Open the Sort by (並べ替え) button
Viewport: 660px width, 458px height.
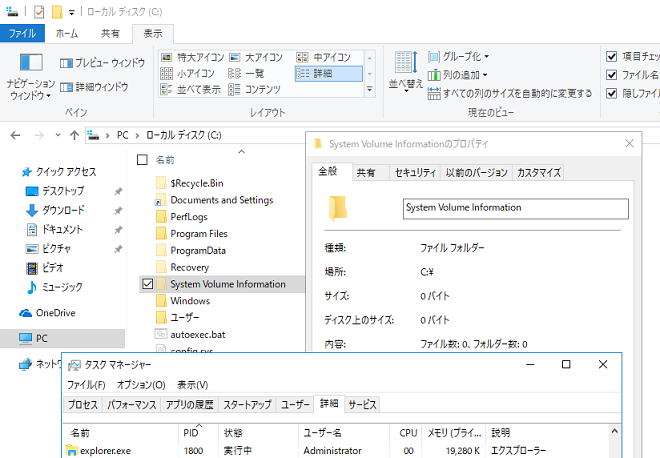point(405,70)
